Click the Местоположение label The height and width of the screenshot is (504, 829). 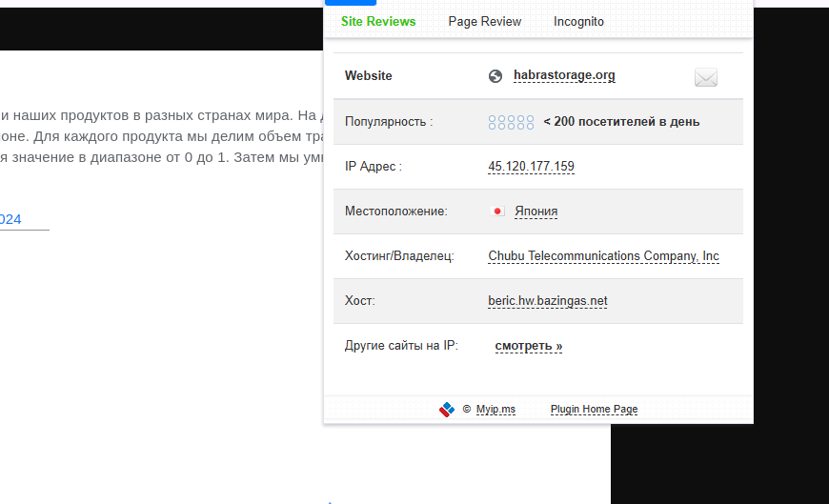(x=396, y=211)
